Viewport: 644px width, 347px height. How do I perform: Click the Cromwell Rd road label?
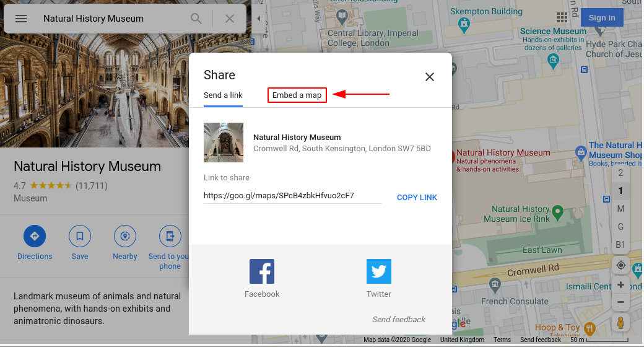(x=533, y=270)
